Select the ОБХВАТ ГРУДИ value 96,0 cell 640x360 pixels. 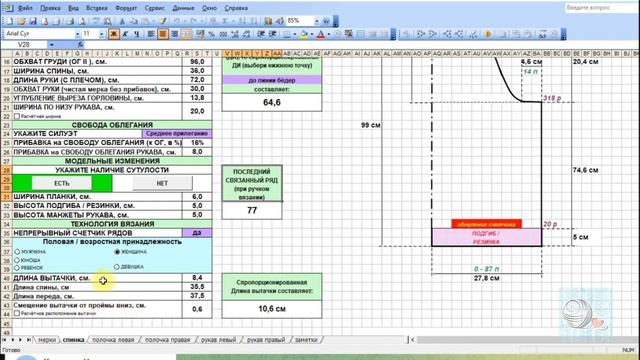pyautogui.click(x=197, y=62)
